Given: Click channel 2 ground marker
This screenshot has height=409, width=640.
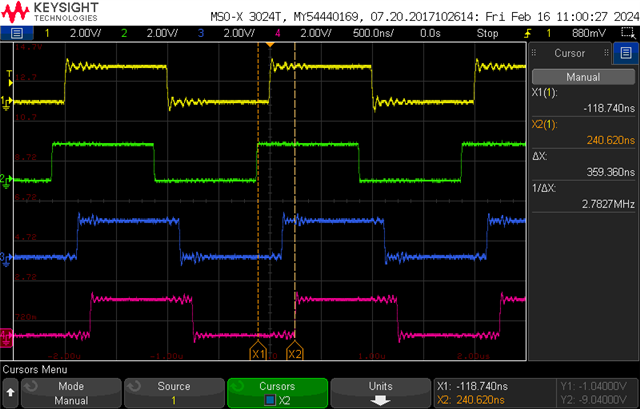Looking at the screenshot, I should coord(6,181).
